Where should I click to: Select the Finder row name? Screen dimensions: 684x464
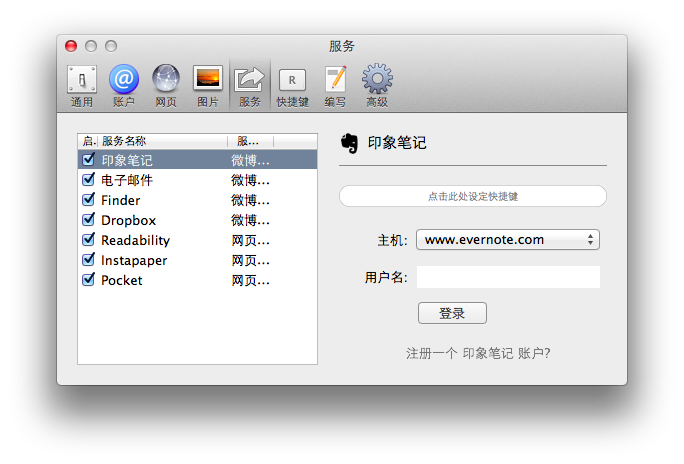pyautogui.click(x=121, y=200)
